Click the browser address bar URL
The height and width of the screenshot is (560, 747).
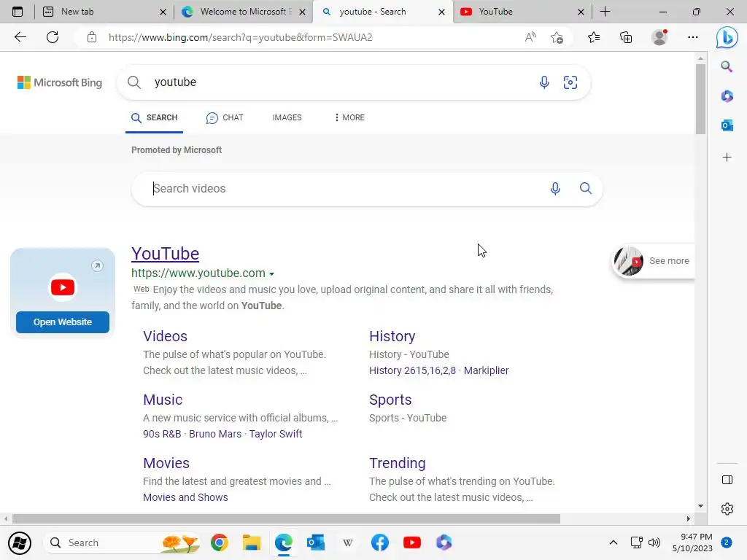(240, 37)
